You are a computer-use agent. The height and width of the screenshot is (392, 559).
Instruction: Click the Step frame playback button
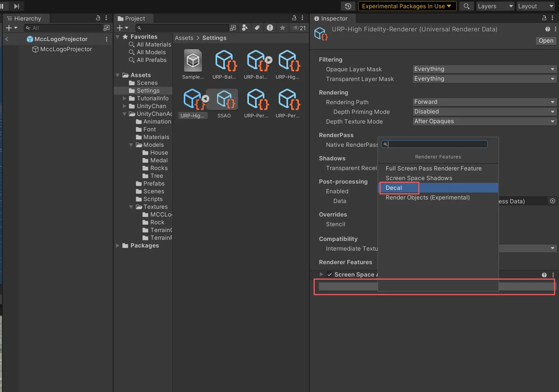(x=16, y=6)
